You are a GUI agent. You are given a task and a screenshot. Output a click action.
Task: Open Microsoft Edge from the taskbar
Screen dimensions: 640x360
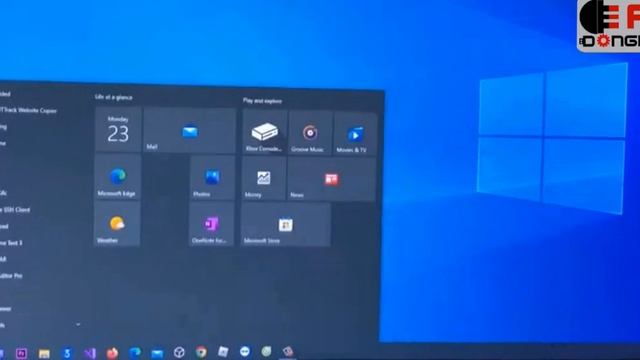click(x=135, y=353)
